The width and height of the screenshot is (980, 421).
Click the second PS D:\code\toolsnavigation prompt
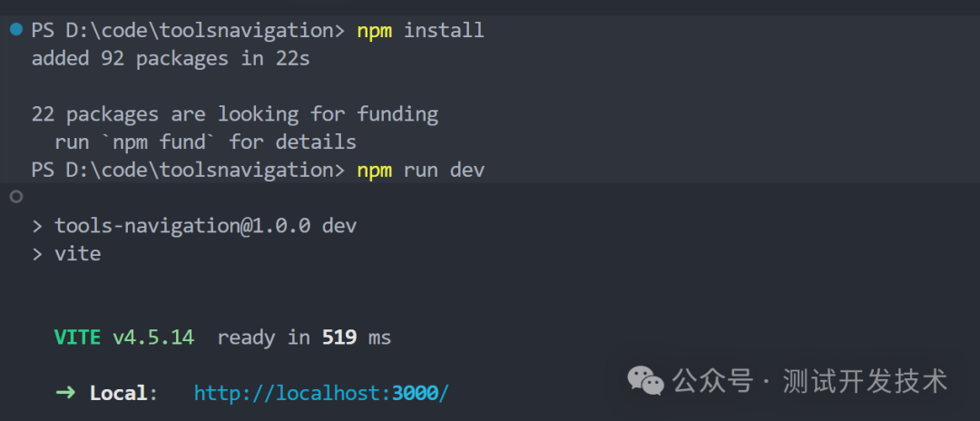188,170
